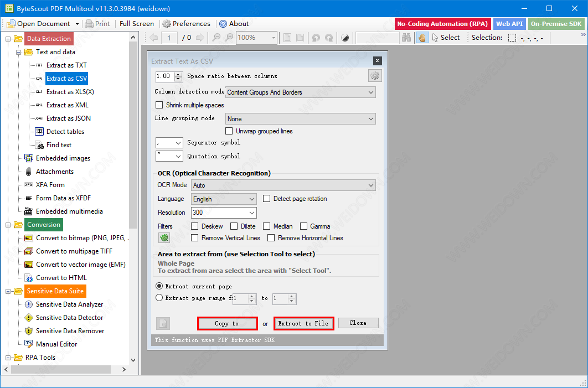
Task: Click the preview icon left of Copy to
Action: click(163, 323)
